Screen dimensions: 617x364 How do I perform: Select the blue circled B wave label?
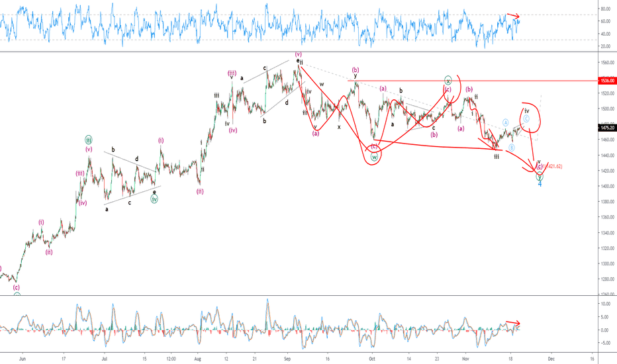[x=511, y=148]
